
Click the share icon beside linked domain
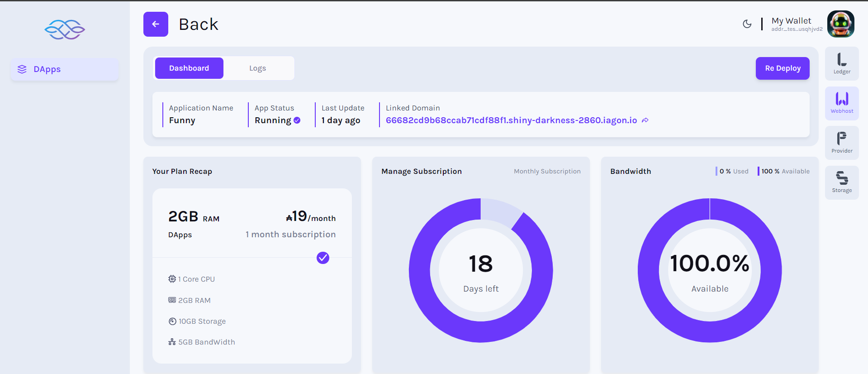click(x=645, y=120)
